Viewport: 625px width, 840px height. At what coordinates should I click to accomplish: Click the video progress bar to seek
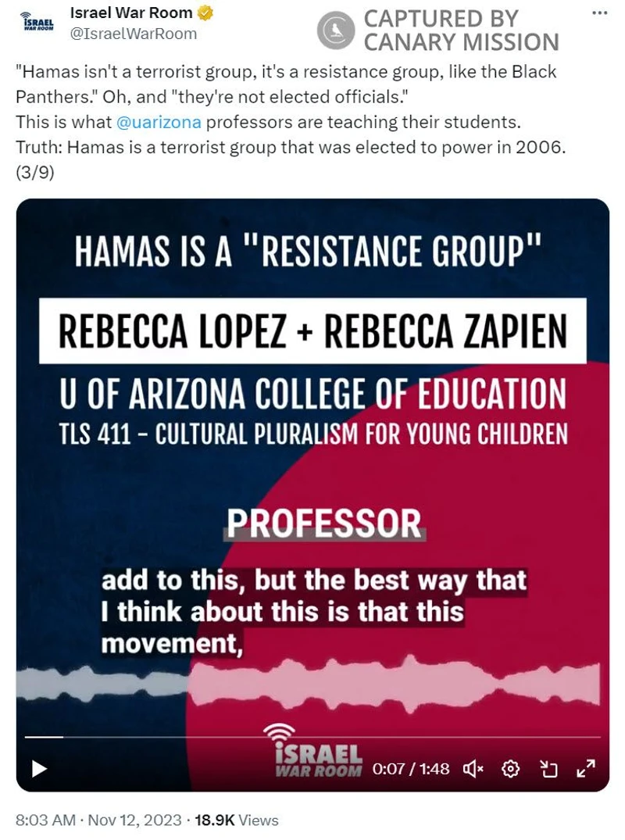click(x=312, y=735)
